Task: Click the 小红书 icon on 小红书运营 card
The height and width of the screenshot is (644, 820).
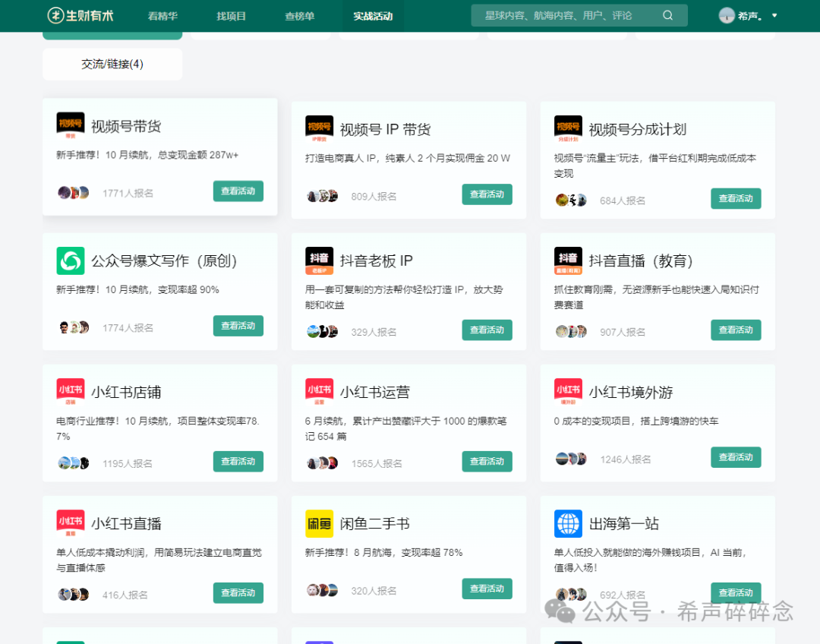Action: click(x=320, y=391)
